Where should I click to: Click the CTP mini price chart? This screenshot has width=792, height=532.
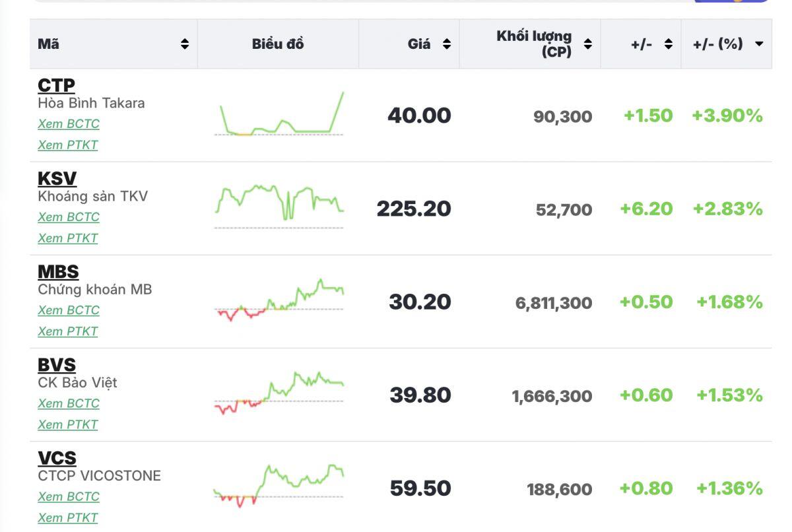pyautogui.click(x=279, y=116)
